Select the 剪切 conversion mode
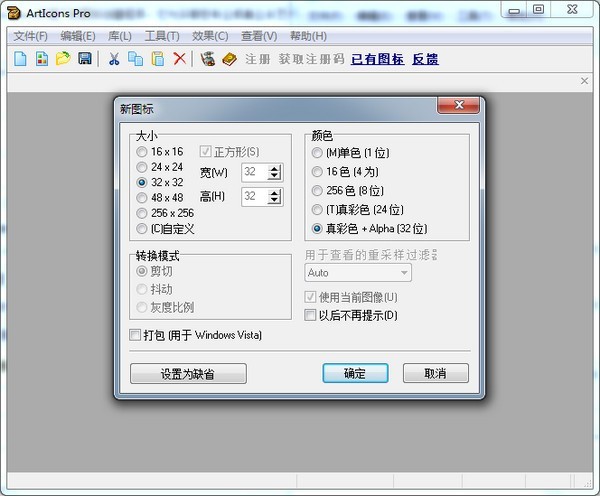The height and width of the screenshot is (496, 600). click(154, 271)
